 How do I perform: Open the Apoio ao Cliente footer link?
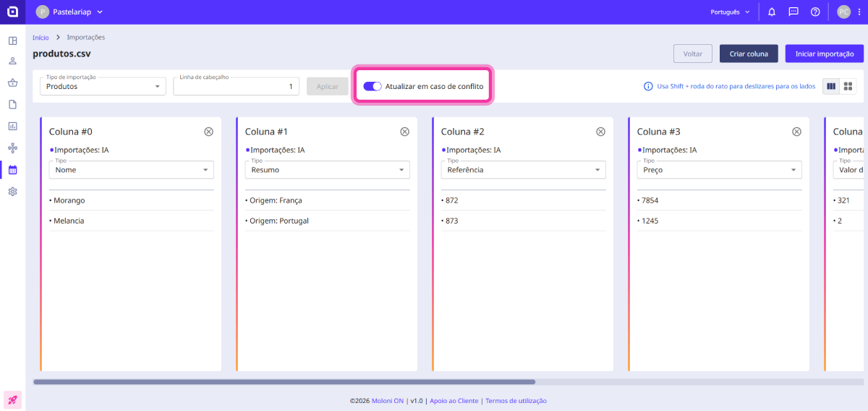[454, 400]
